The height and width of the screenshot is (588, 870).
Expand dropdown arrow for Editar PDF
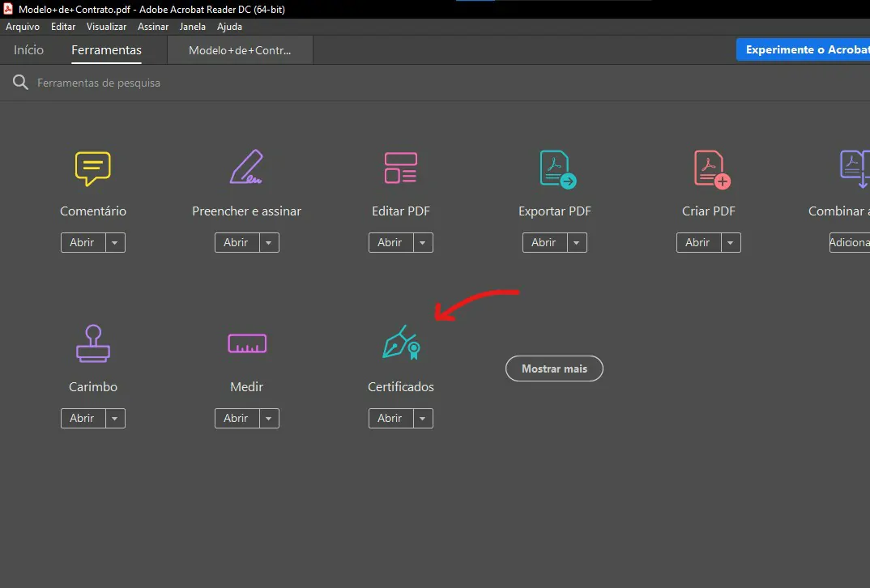coord(423,242)
